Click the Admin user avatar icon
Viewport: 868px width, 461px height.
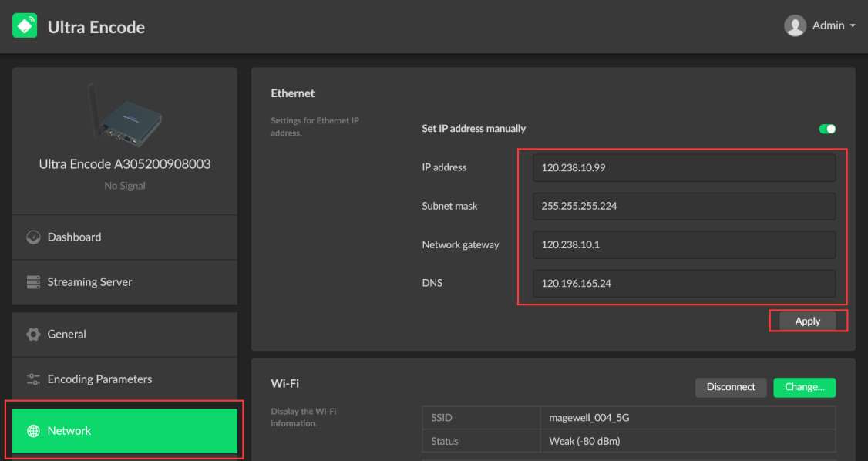pos(795,26)
